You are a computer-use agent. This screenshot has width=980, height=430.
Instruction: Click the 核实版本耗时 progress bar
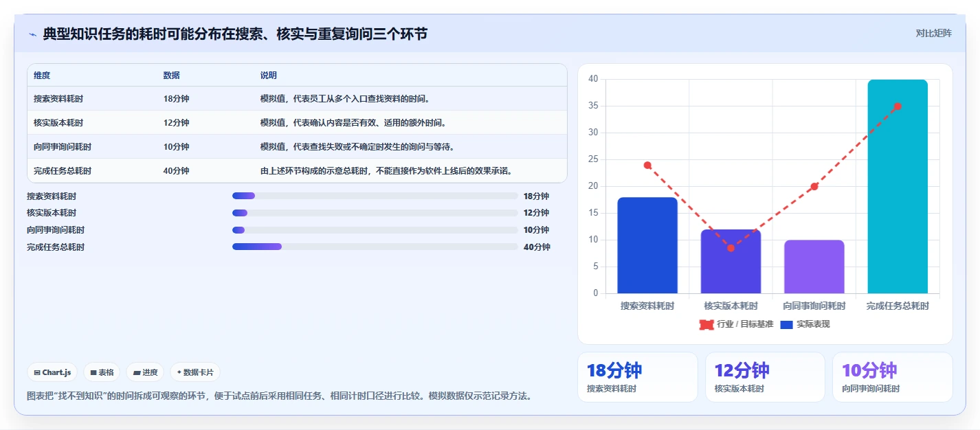point(375,213)
